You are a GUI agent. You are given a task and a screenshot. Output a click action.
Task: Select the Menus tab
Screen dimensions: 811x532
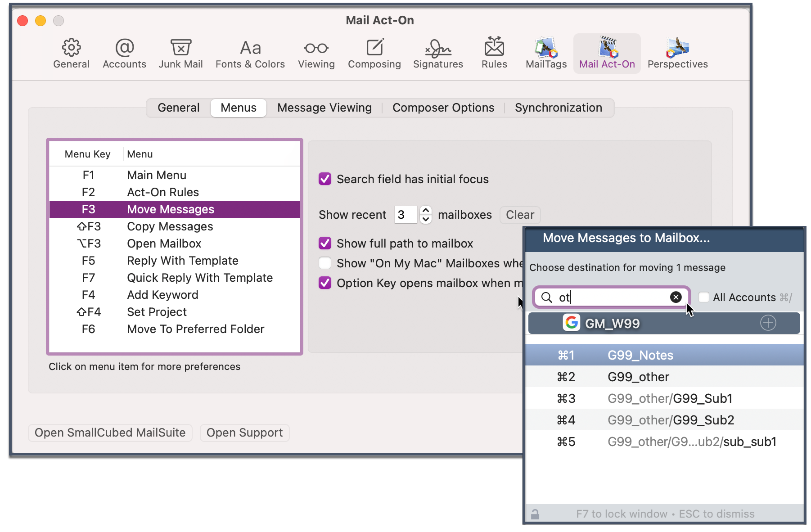[x=239, y=108]
